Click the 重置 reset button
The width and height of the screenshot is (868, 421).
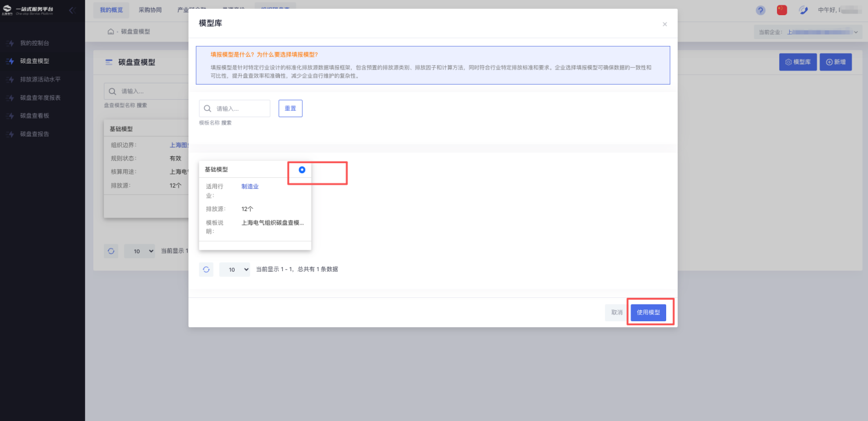290,108
